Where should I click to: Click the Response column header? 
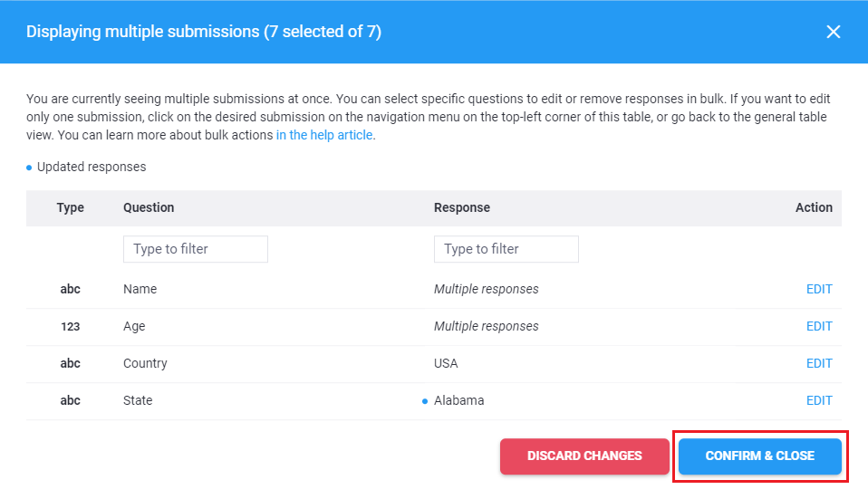[461, 207]
